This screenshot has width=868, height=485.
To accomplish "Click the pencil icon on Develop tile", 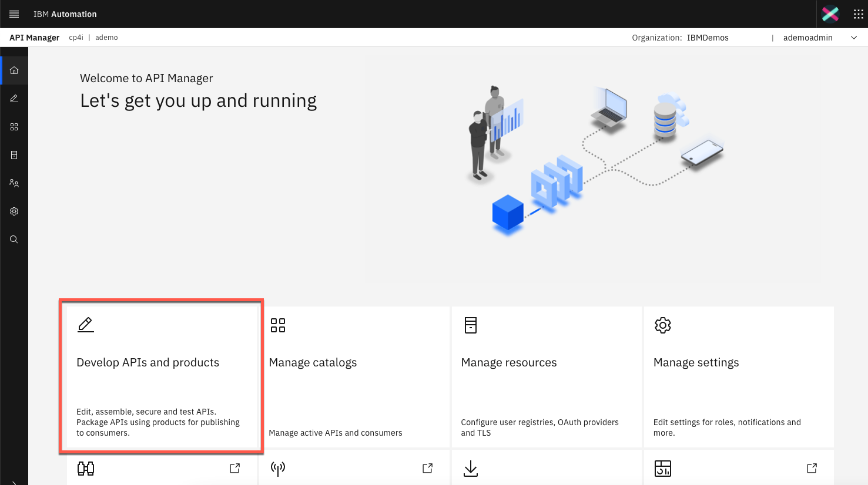I will coord(86,325).
